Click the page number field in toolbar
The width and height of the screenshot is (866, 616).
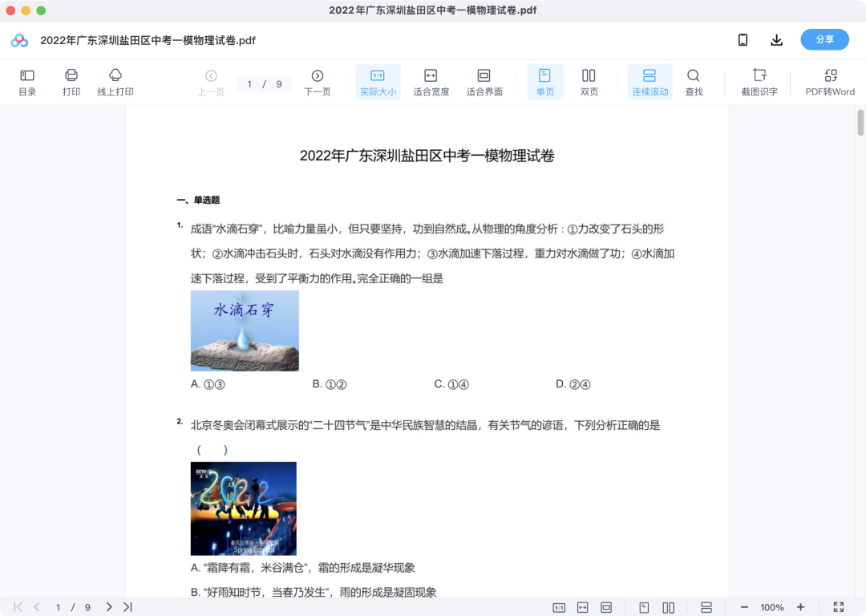249,84
